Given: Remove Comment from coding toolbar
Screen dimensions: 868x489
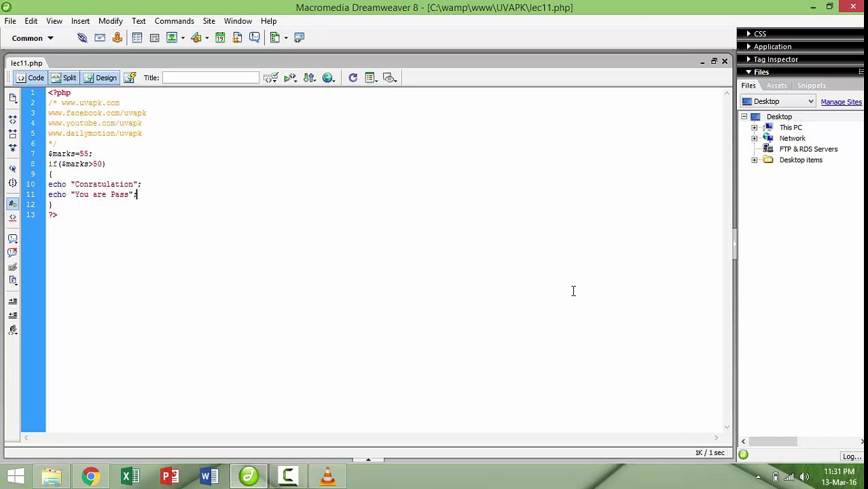Looking at the screenshot, I should pos(12,252).
